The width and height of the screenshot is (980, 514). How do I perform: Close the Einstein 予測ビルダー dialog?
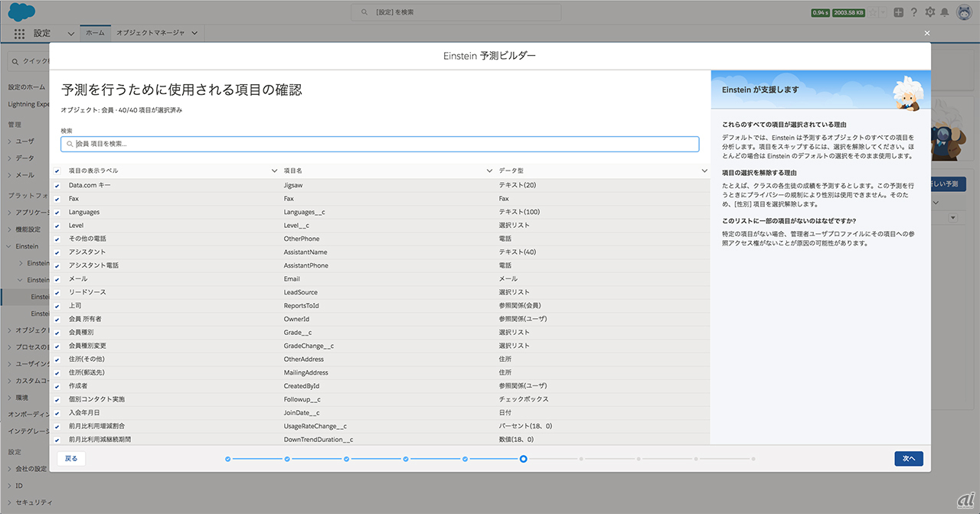(927, 33)
